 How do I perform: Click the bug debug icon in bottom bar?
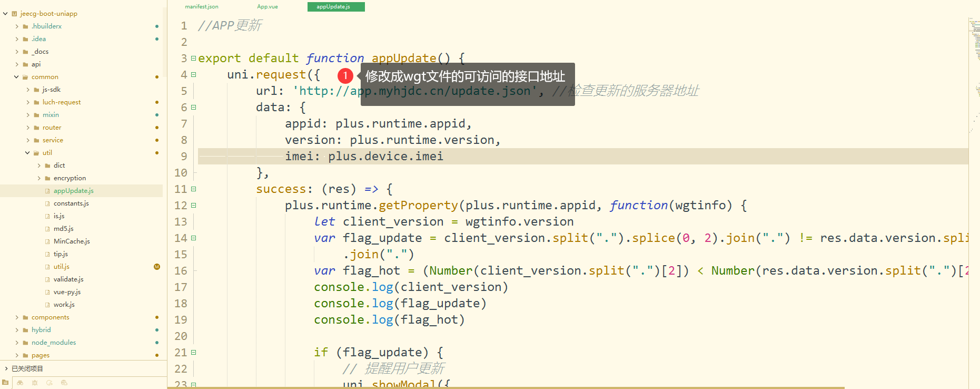coord(35,383)
